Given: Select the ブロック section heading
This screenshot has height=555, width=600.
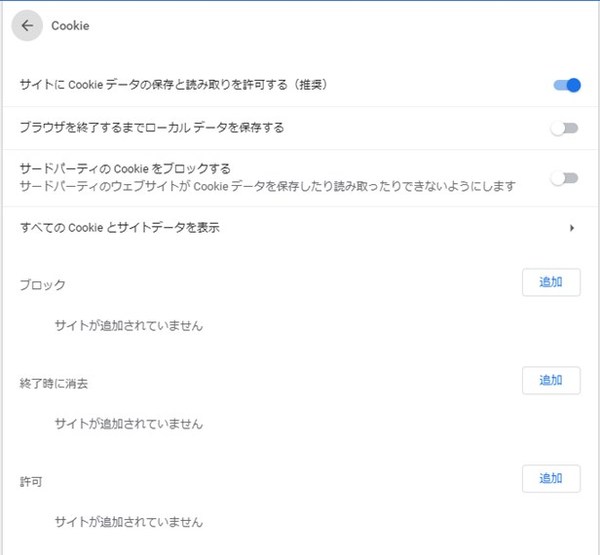Looking at the screenshot, I should coord(43,285).
